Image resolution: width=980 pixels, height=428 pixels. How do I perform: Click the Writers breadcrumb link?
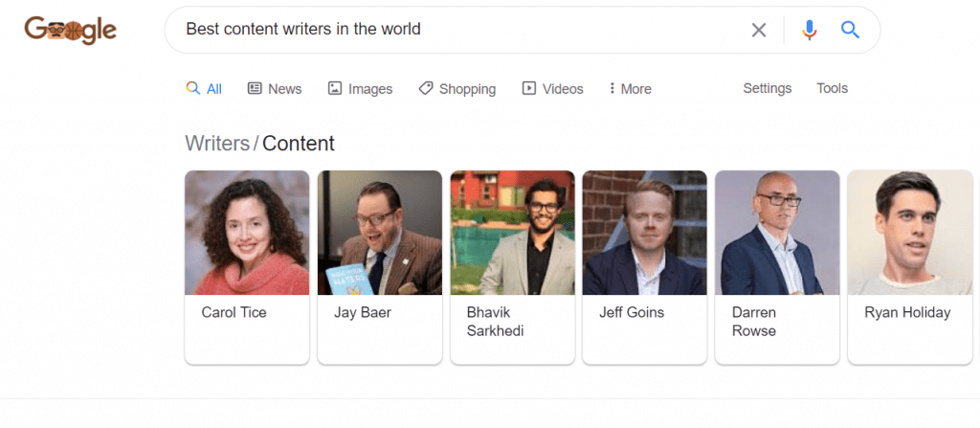coord(217,144)
